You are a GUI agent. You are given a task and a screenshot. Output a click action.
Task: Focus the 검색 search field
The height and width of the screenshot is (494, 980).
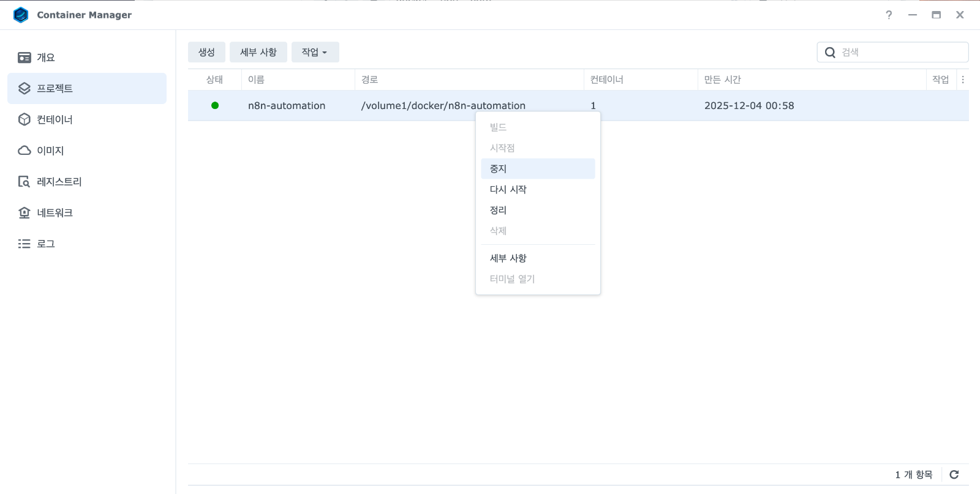(x=893, y=52)
